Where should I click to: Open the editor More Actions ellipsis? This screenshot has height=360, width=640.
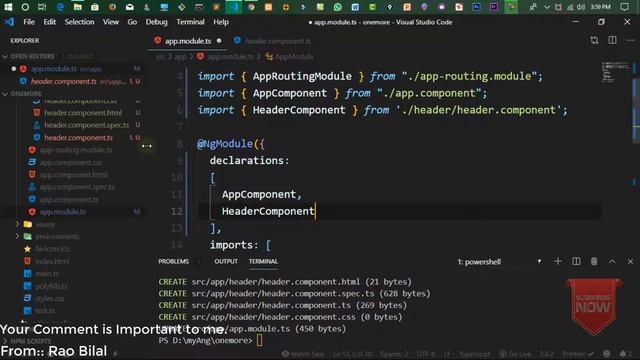(630, 40)
